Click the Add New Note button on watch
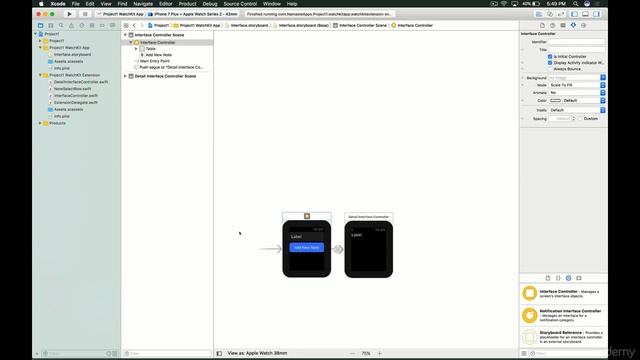Viewport: 640px width, 360px height. point(307,247)
